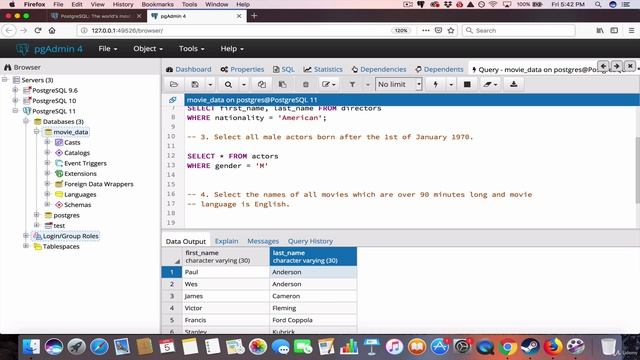Launch Safari from the dock

(99, 347)
